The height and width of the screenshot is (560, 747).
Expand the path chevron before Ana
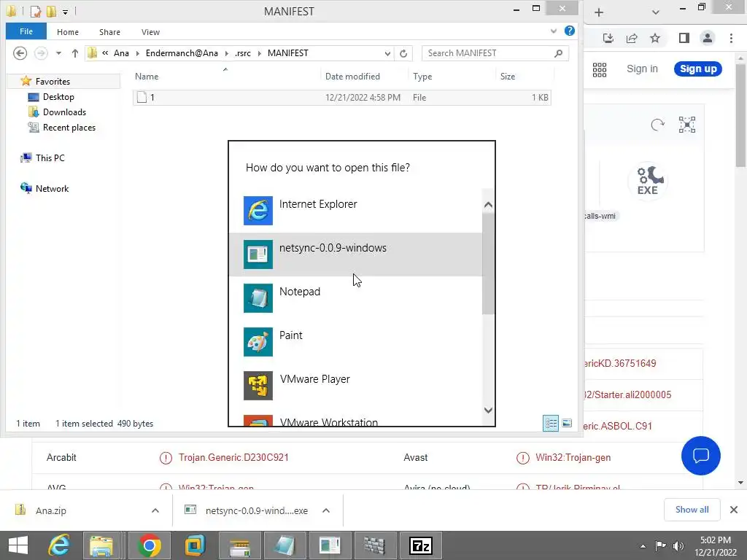(x=105, y=52)
